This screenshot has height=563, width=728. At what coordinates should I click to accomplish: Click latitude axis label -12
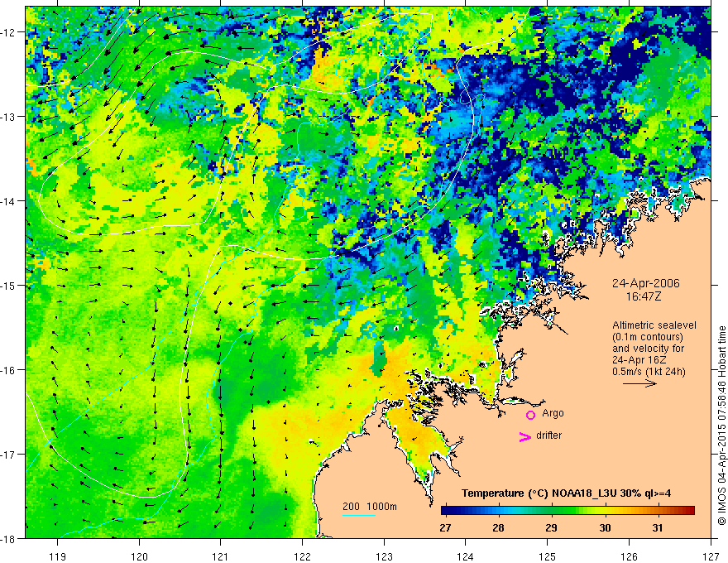point(8,32)
